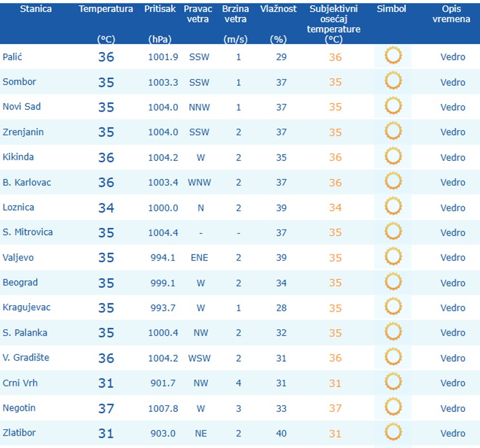
Task: Click the Vlažnost column header
Action: [278, 9]
